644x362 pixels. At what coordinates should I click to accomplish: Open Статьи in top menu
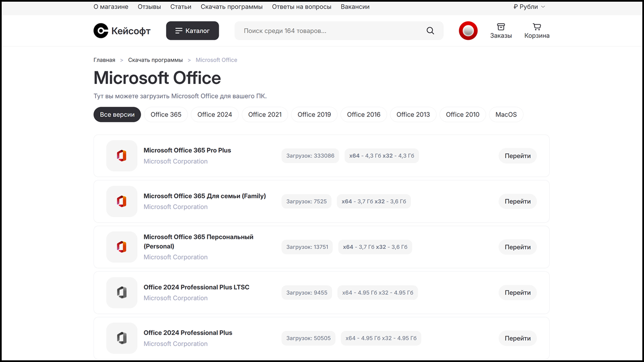(180, 7)
